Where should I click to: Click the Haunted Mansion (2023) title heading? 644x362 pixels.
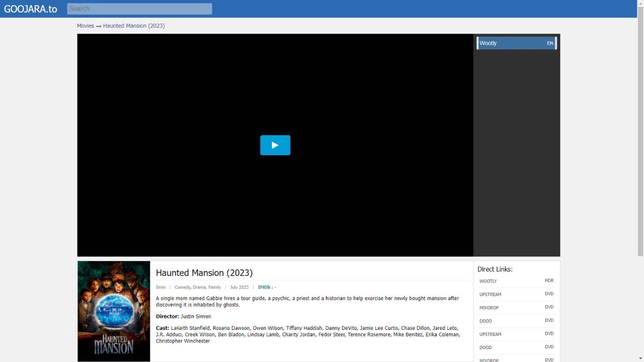pyautogui.click(x=204, y=273)
